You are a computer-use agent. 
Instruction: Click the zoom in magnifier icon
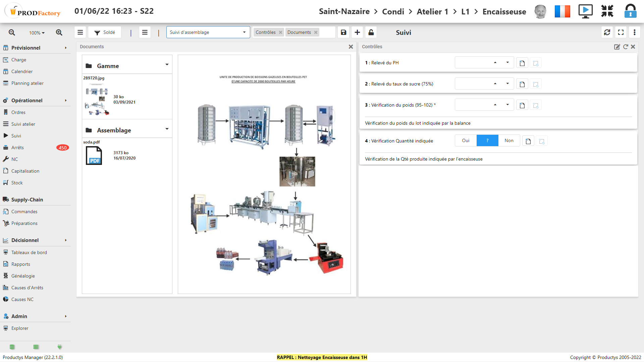59,33
